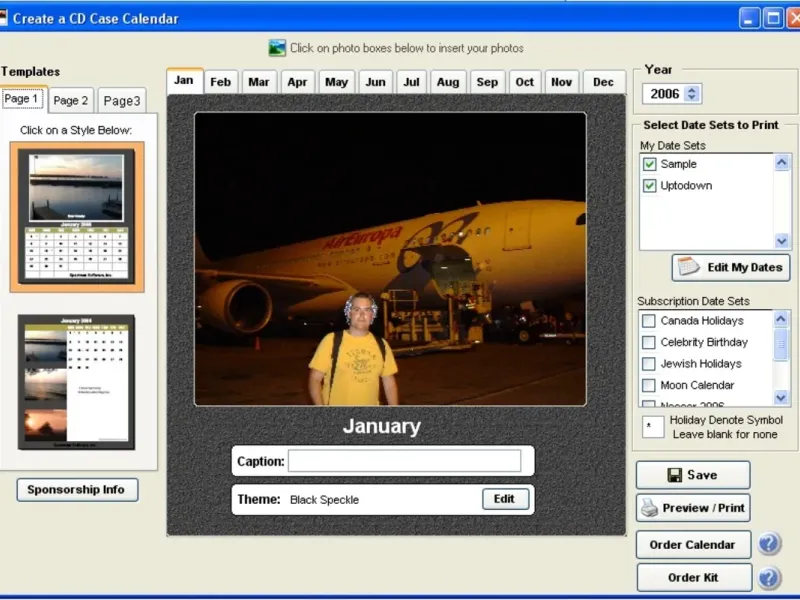
Task: Enable Moon Calendar subscription
Action: click(x=648, y=385)
